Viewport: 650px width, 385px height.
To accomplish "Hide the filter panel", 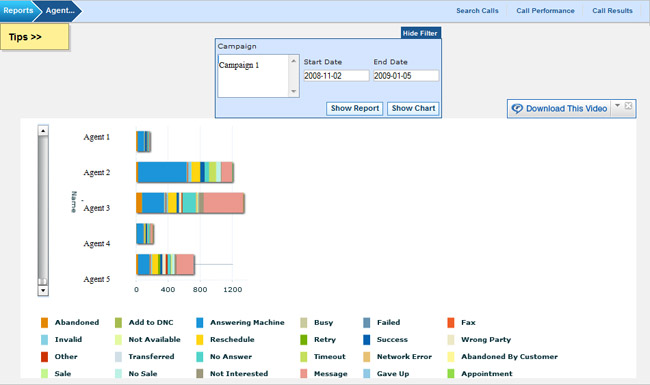I will coord(420,33).
